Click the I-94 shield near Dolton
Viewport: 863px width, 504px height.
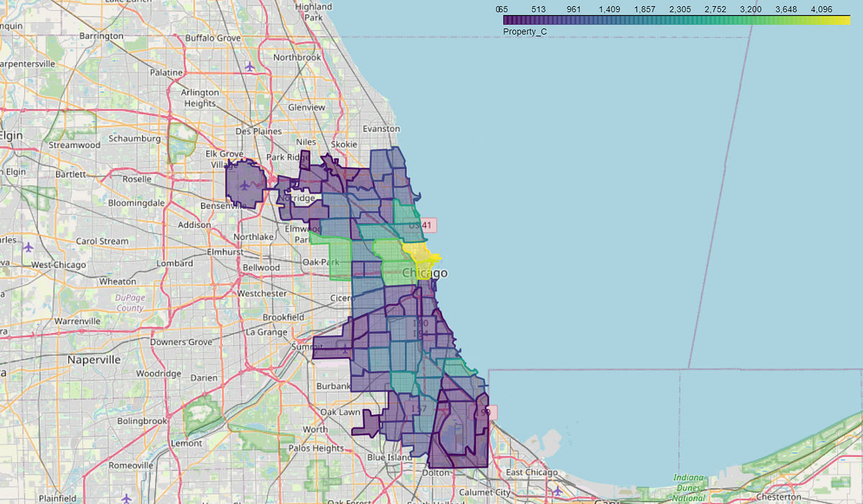(x=483, y=411)
